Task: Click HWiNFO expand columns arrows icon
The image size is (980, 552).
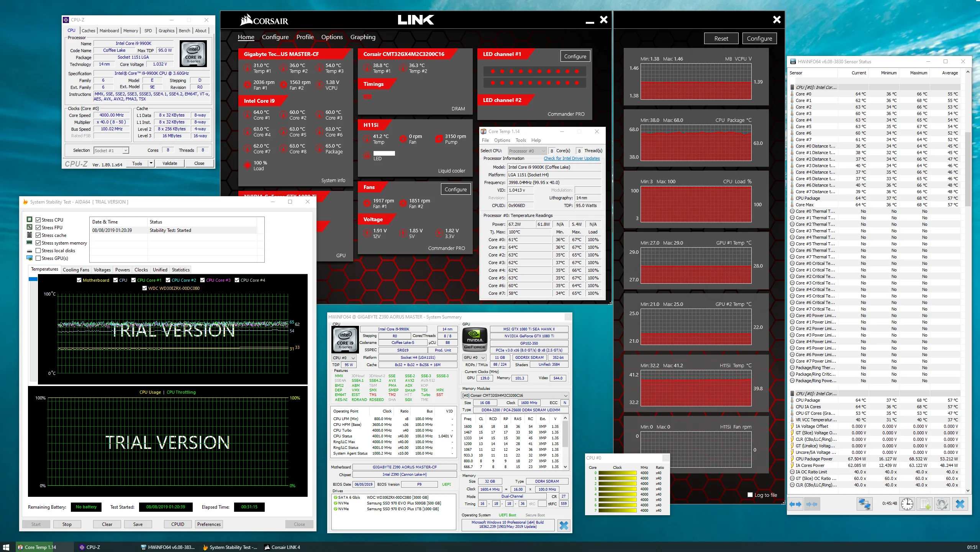Action: point(795,504)
